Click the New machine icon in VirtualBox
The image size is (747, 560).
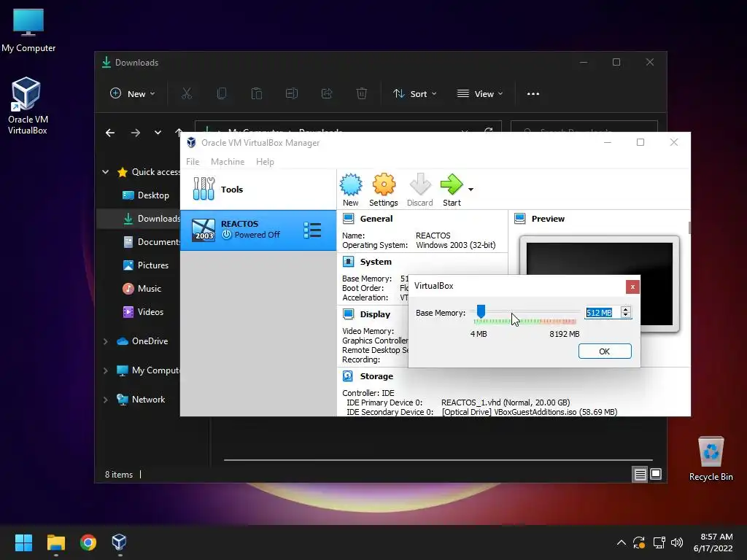[x=351, y=190]
